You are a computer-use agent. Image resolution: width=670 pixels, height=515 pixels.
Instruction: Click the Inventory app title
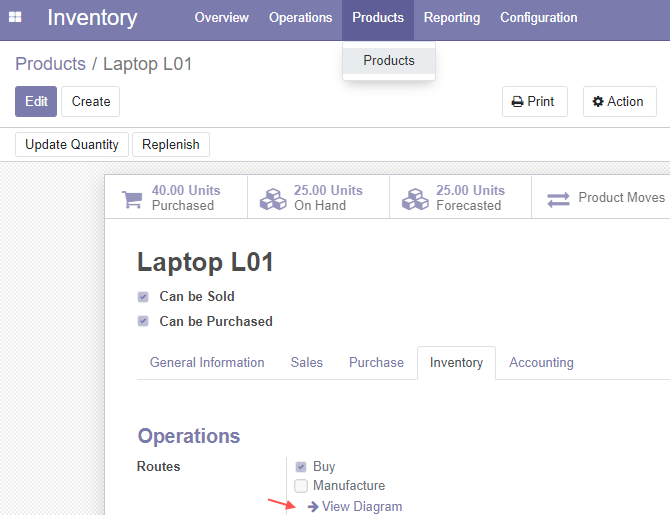92,18
